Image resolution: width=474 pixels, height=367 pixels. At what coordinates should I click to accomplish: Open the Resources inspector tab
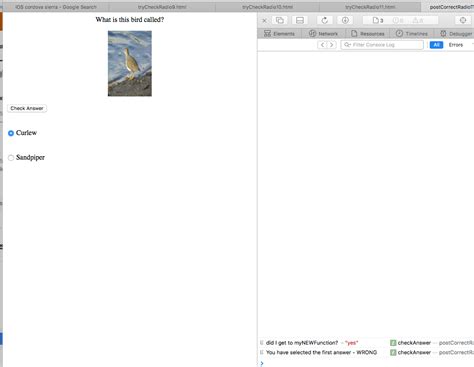pos(367,34)
